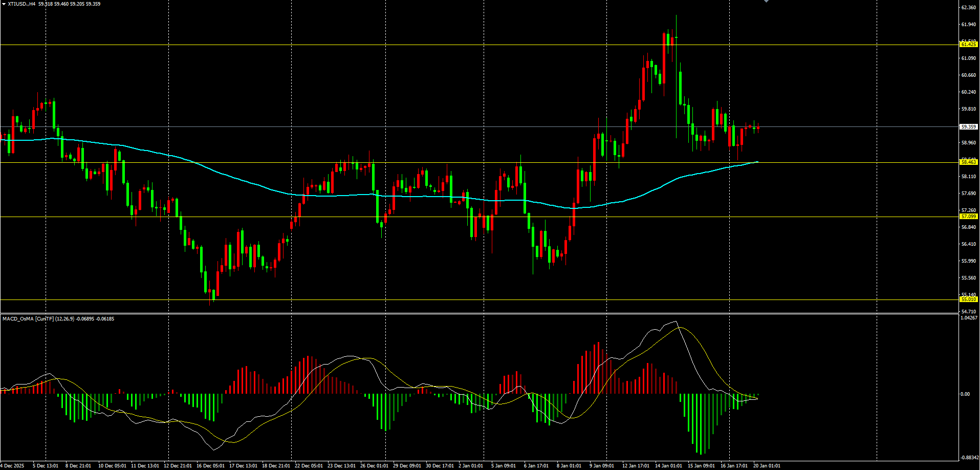The height and width of the screenshot is (470, 980).
Task: Select the yellow 55.010 price level tag
Action: (968, 300)
